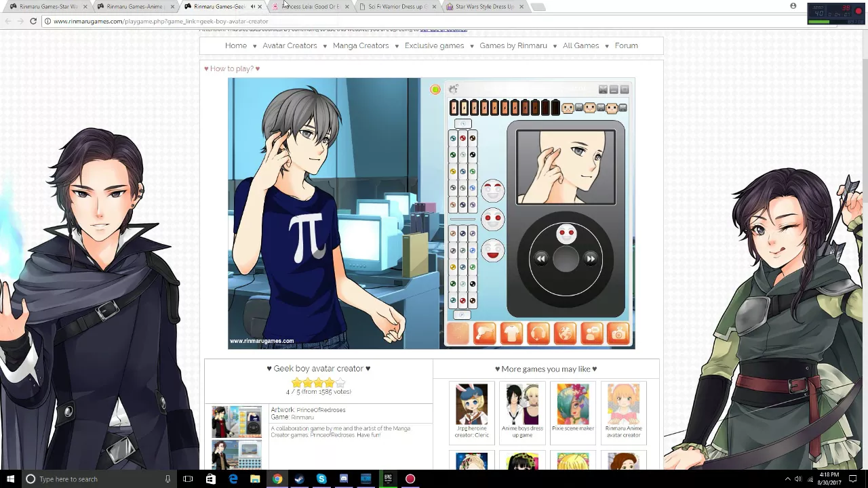Viewport: 868px width, 488px height.
Task: Open the Avatar Creators menu
Action: 290,45
